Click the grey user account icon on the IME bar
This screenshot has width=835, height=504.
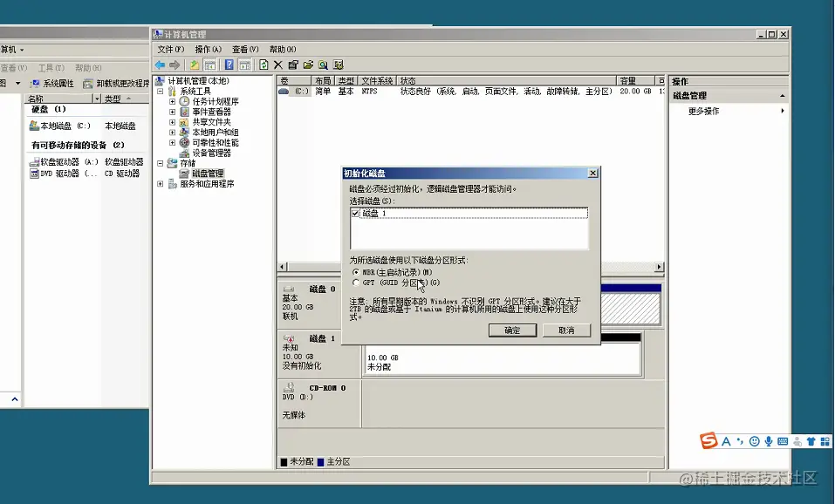[797, 441]
